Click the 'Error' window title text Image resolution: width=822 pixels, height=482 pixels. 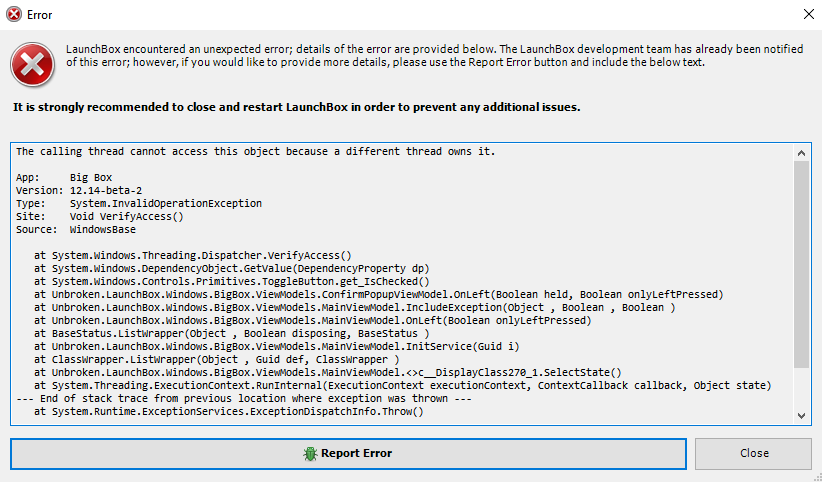pyautogui.click(x=40, y=15)
